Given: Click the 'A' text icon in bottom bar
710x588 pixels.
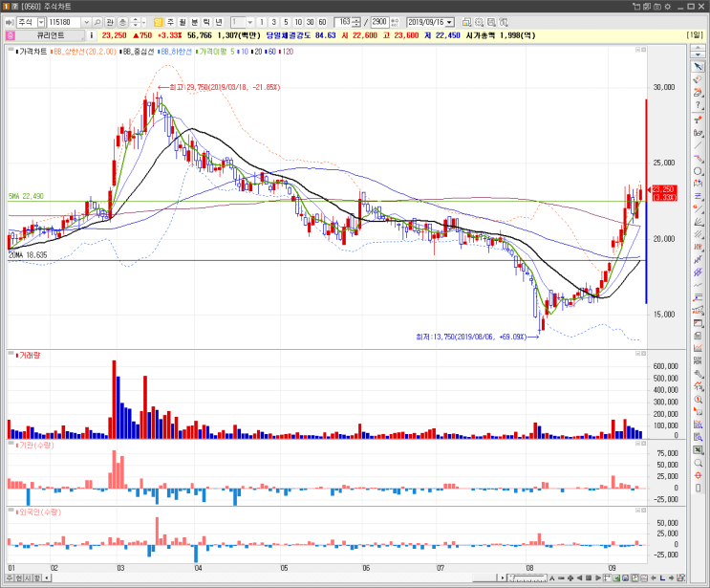Looking at the screenshot, I should click(552, 578).
